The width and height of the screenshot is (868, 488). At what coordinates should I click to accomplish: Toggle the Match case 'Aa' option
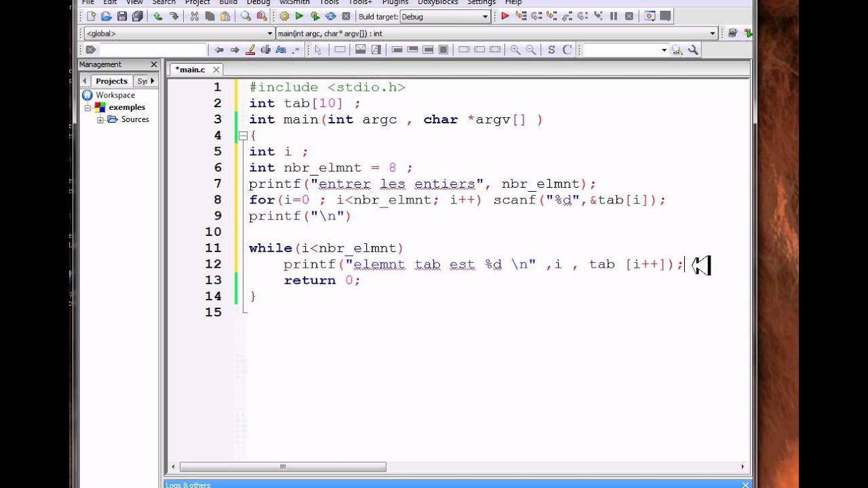pyautogui.click(x=281, y=49)
